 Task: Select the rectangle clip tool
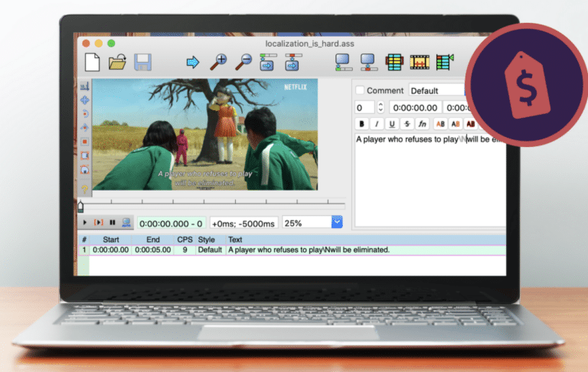pyautogui.click(x=85, y=155)
